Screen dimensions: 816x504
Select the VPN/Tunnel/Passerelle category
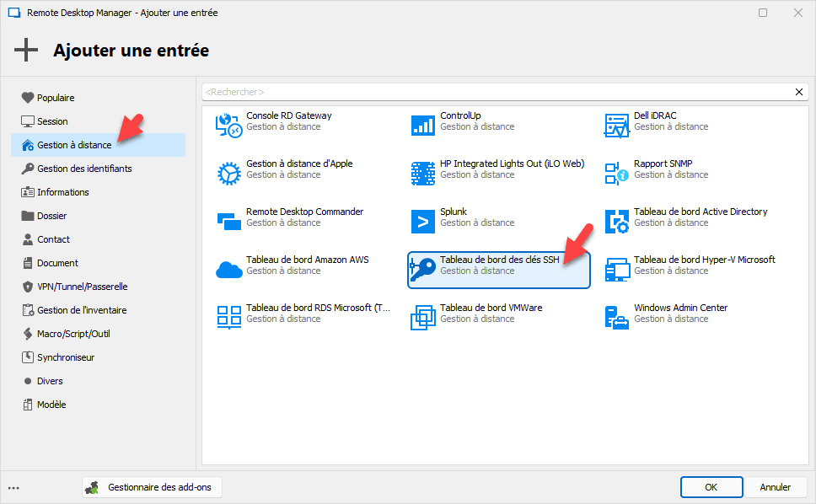point(83,287)
